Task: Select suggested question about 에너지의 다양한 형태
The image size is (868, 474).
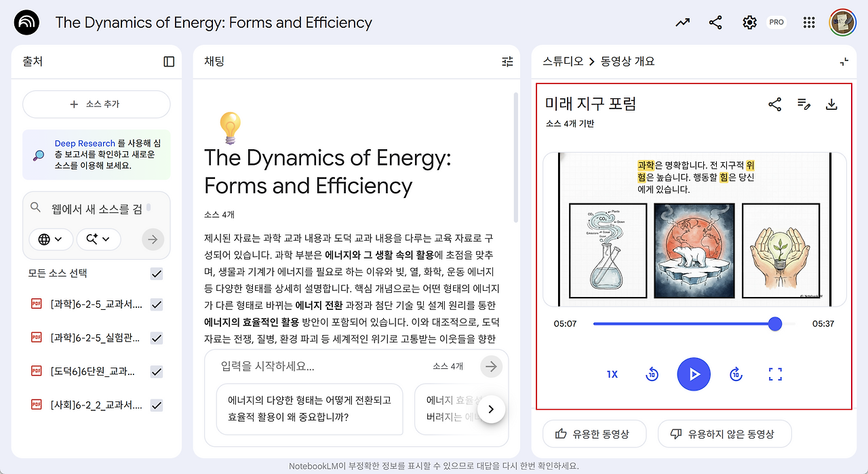Action: point(309,409)
